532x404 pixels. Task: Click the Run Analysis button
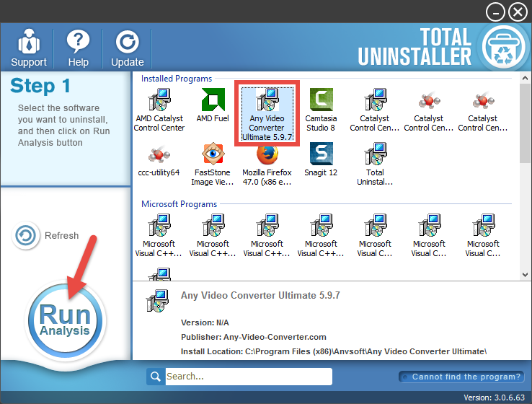[x=65, y=320]
